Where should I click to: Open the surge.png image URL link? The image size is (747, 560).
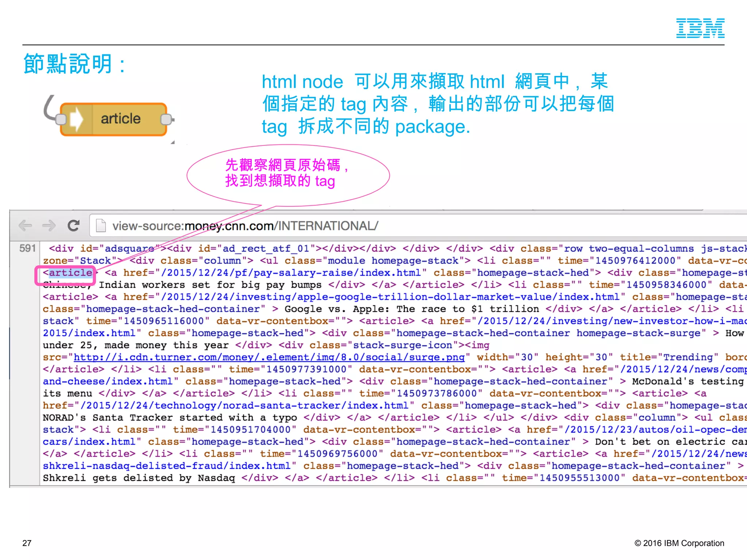[269, 357]
